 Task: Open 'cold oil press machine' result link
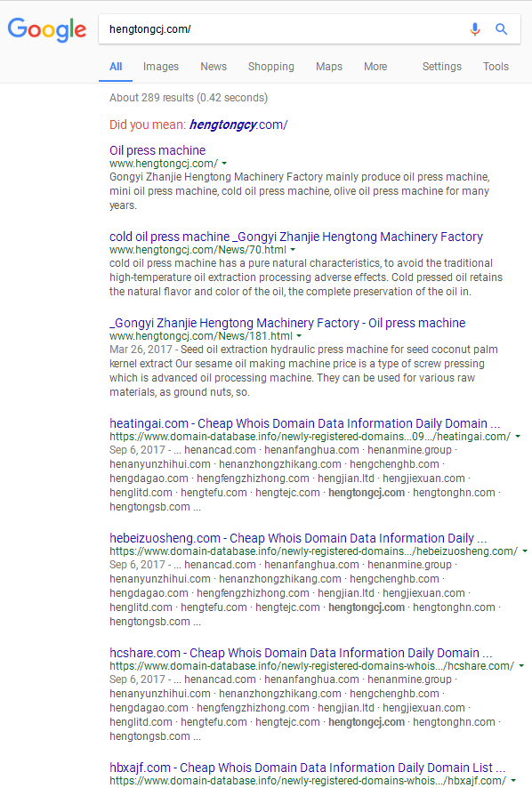pos(295,237)
